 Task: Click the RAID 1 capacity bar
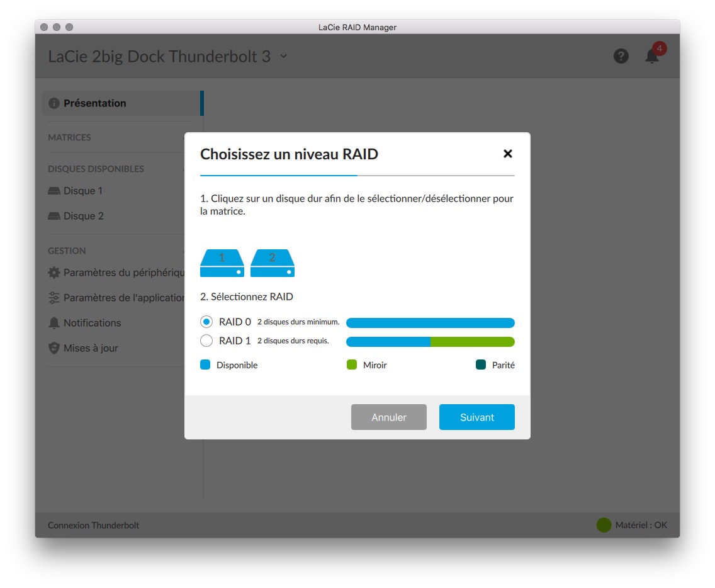[430, 342]
